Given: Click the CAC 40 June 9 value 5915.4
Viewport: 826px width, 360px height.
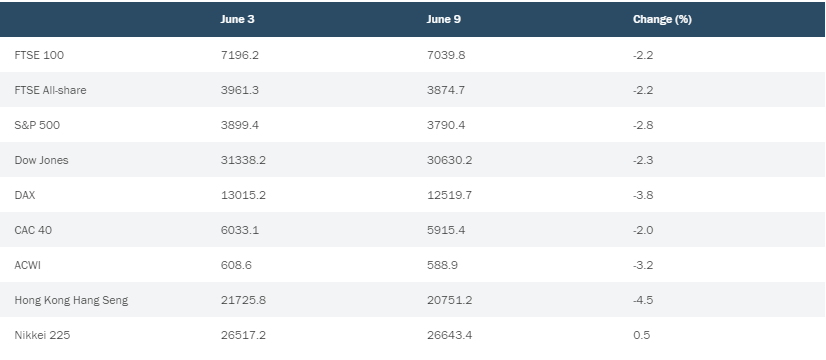Looking at the screenshot, I should [446, 230].
